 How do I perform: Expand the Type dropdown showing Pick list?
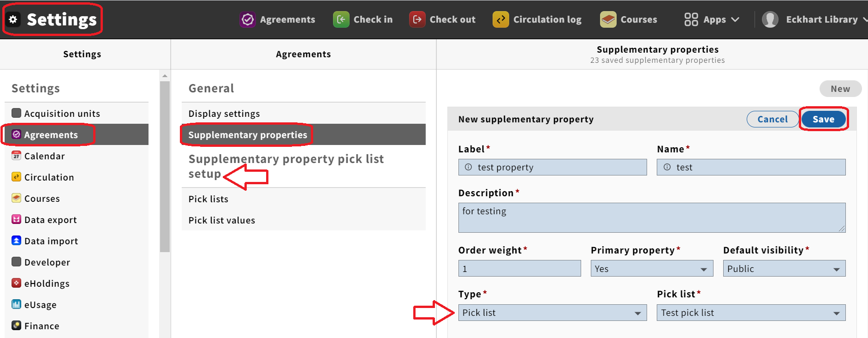tap(553, 313)
